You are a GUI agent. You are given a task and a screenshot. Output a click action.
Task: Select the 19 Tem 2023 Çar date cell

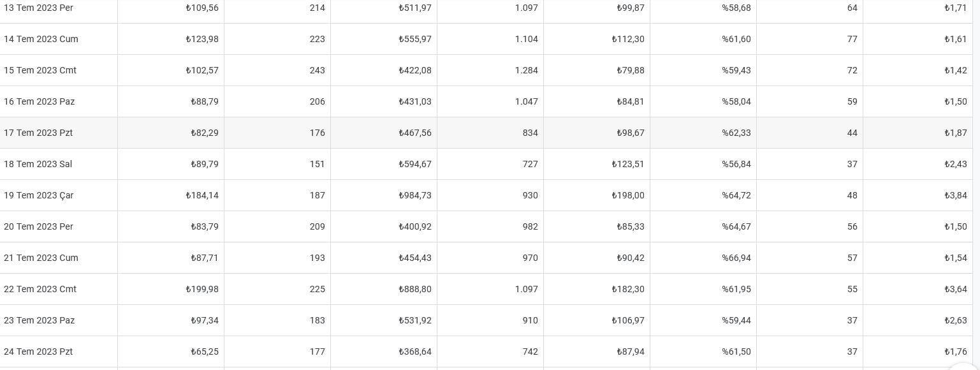59,195
